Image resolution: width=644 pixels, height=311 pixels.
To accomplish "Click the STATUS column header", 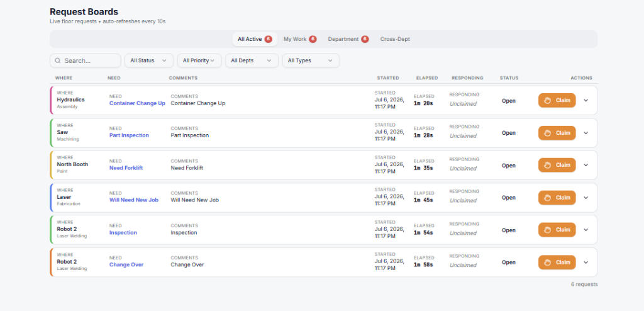I will pyautogui.click(x=509, y=78).
